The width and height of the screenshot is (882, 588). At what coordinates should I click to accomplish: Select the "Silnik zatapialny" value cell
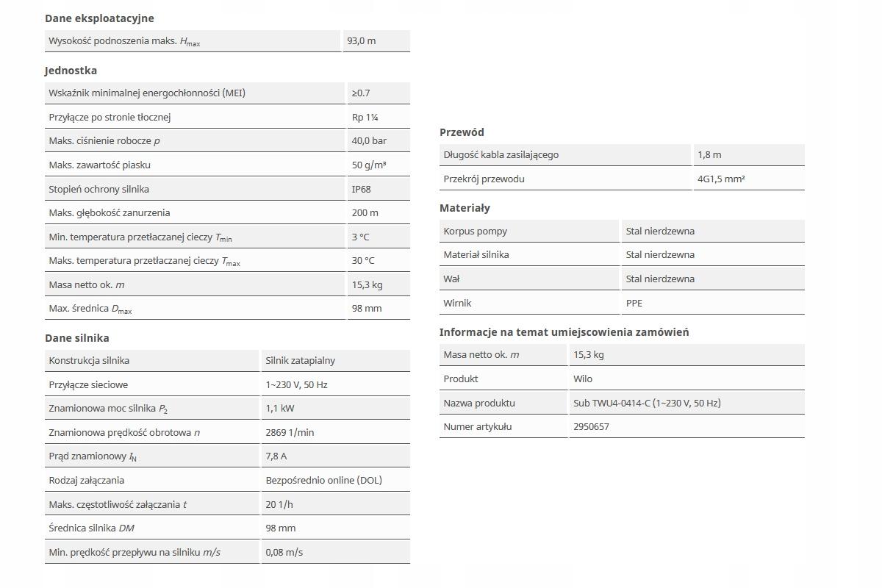click(301, 361)
